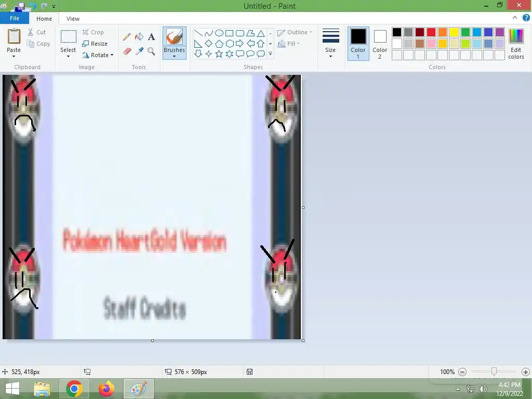This screenshot has height=399, width=532.
Task: Pick the yellow color swatch
Action: (454, 32)
